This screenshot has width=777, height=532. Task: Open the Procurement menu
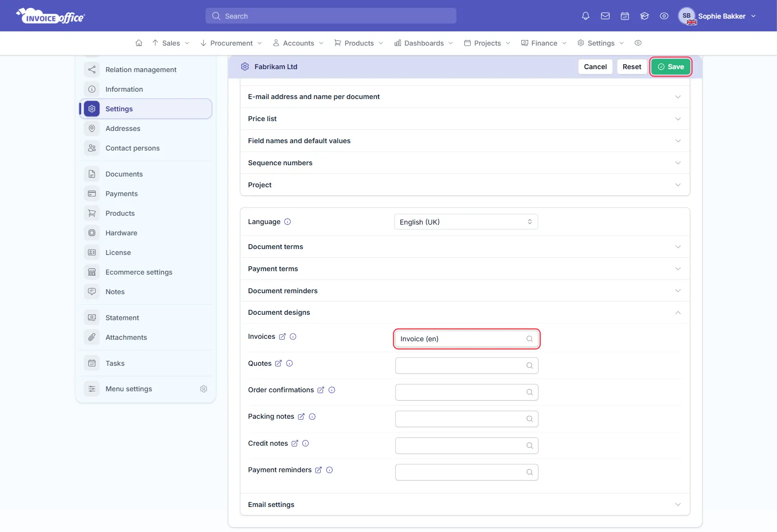231,43
